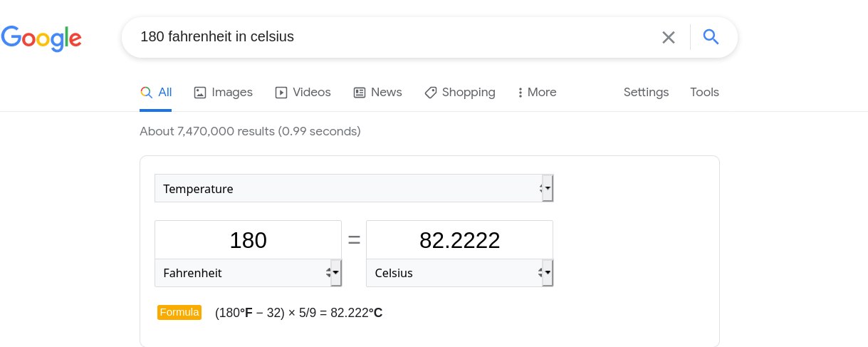Click the News tab newspaper icon

point(360,92)
